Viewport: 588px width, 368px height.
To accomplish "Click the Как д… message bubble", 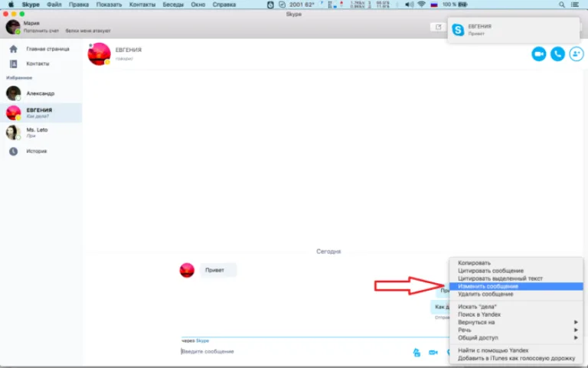I will tap(440, 307).
